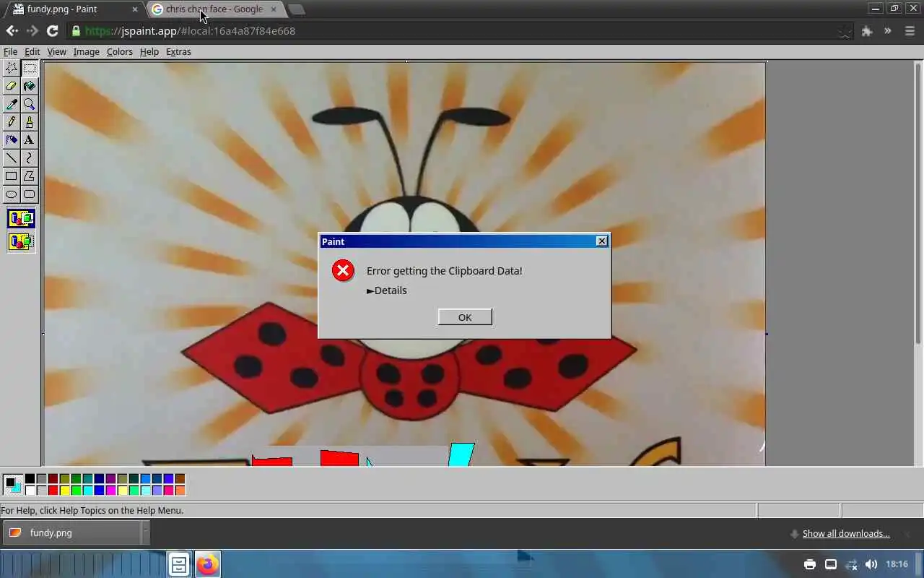
Task: Select the Airbrush tool
Action: tap(12, 140)
